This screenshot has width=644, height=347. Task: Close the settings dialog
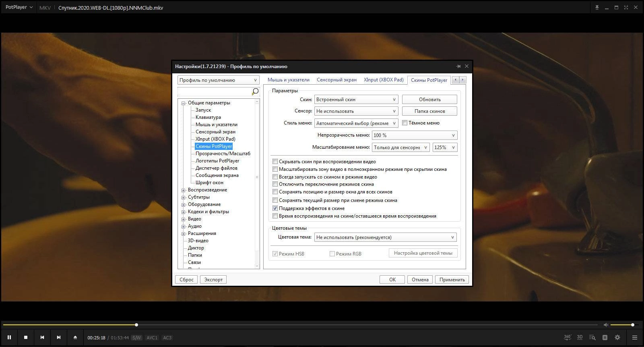click(466, 66)
